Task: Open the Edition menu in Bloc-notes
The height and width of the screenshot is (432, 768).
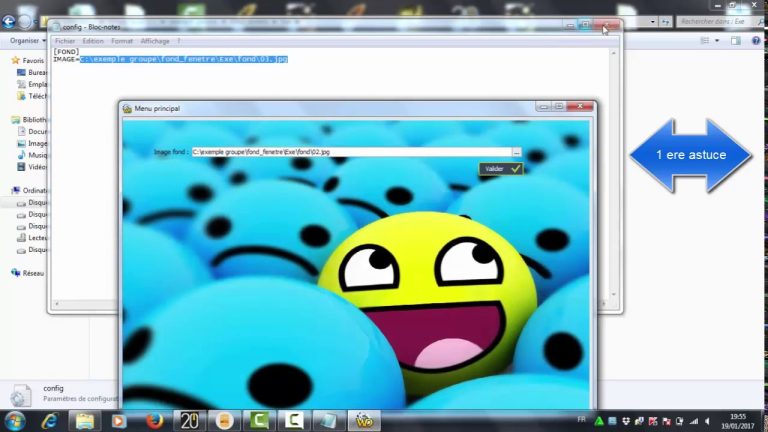Action: [x=93, y=41]
